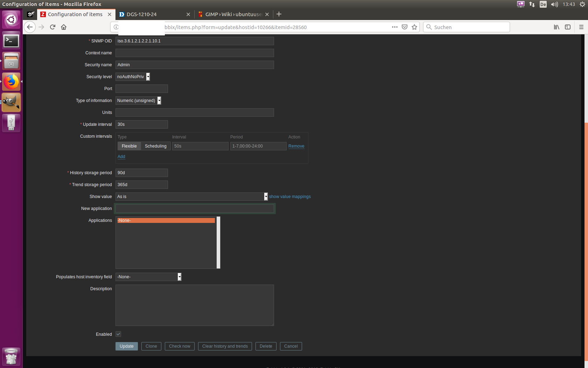This screenshot has width=588, height=368.
Task: Focus the Port input field
Action: 142,89
